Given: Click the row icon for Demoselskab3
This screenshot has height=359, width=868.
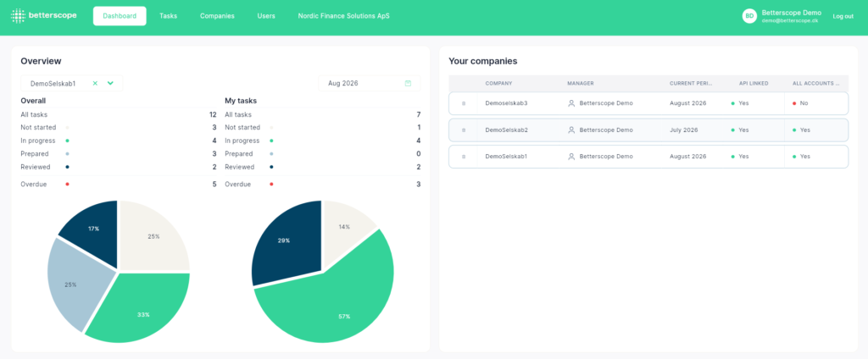Looking at the screenshot, I should point(464,103).
